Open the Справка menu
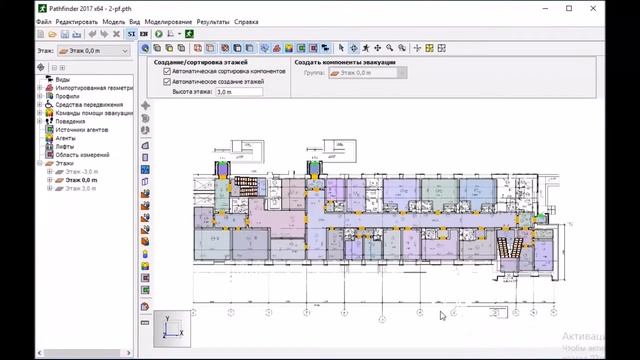Viewport: 640px width, 360px height. coord(246,22)
